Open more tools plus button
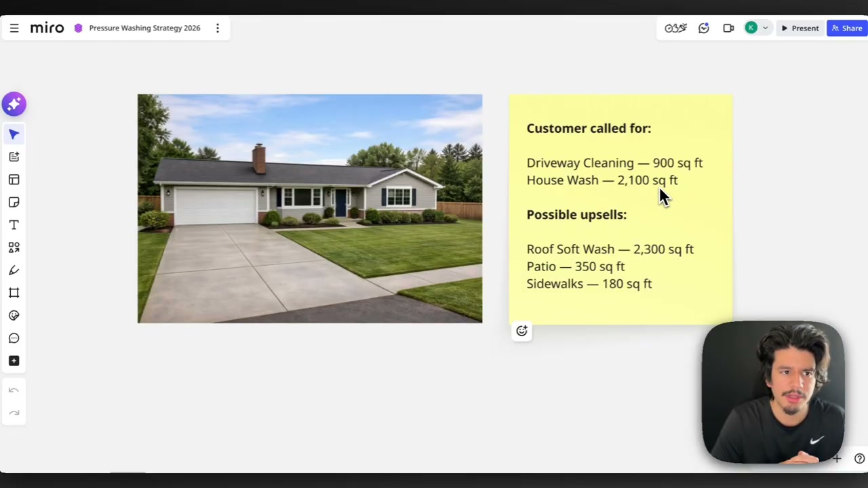The height and width of the screenshot is (488, 868). (x=14, y=361)
